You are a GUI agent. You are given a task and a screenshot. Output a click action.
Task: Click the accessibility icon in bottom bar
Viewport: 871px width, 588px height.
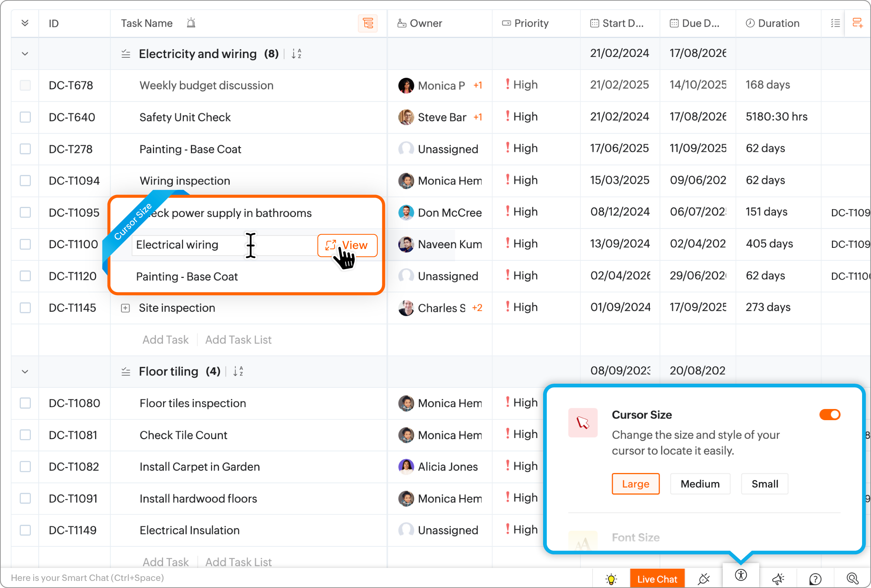741,575
